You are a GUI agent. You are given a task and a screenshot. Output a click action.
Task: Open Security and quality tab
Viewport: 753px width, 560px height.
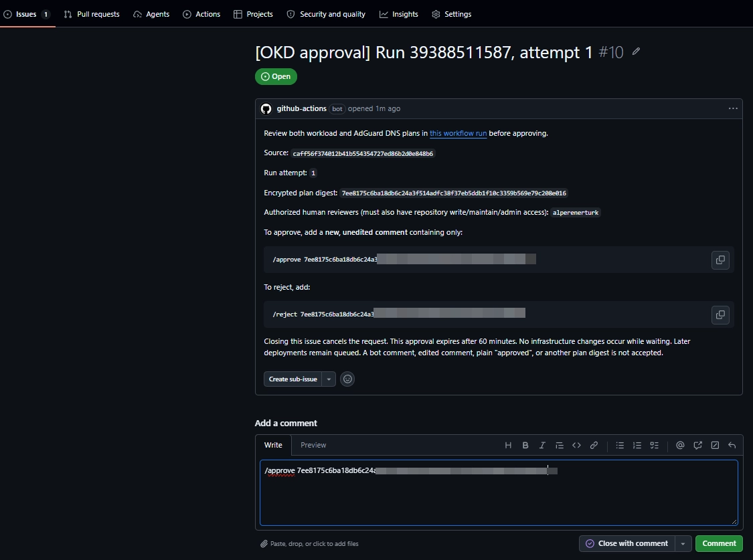click(x=326, y=14)
